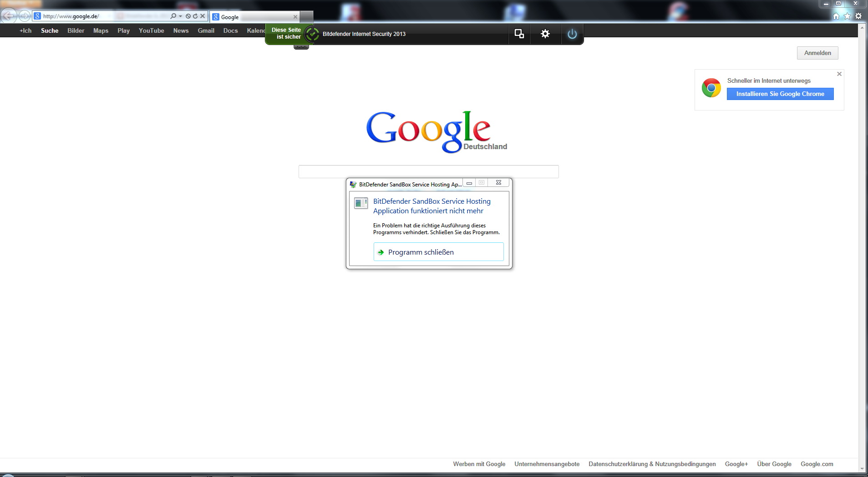Click the vertical scrollbar up arrow
Screen dimensions: 868x477
[862, 27]
